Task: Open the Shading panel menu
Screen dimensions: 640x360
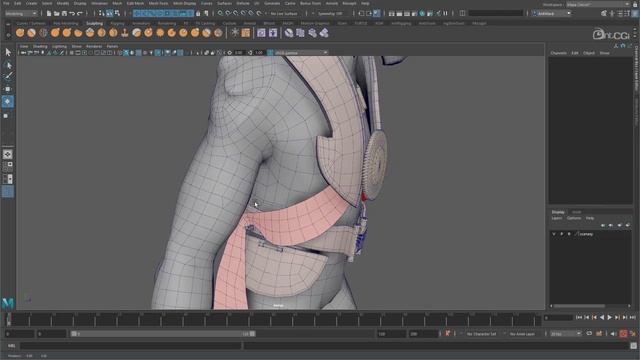Action: pos(40,47)
